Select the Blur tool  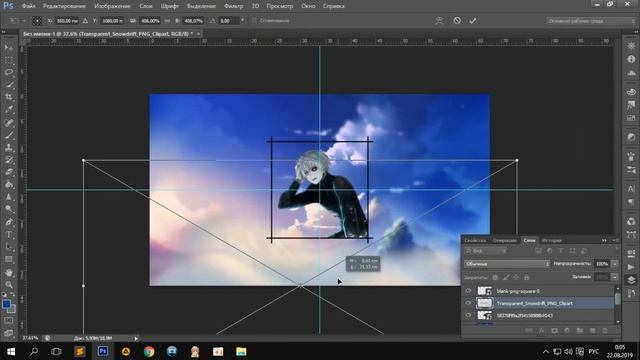[x=9, y=197]
